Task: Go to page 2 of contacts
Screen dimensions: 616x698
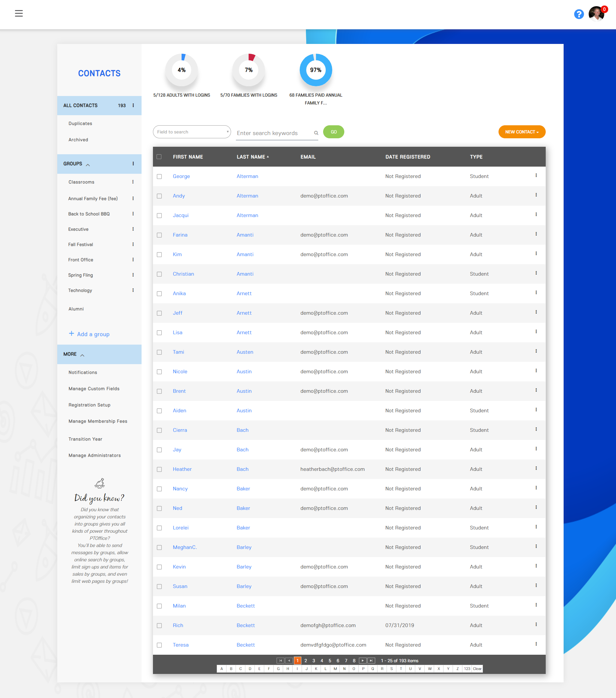Action: click(306, 661)
